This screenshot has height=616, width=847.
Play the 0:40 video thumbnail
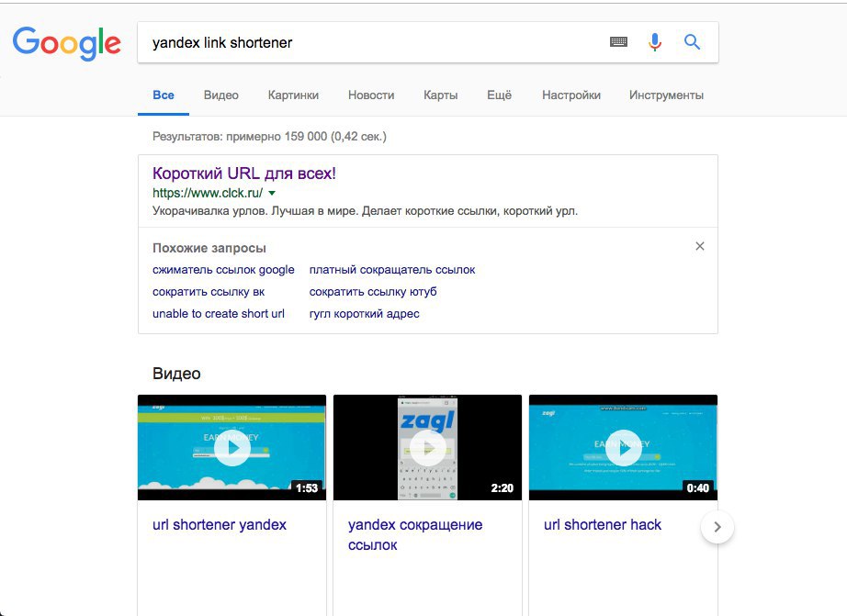[x=623, y=448]
